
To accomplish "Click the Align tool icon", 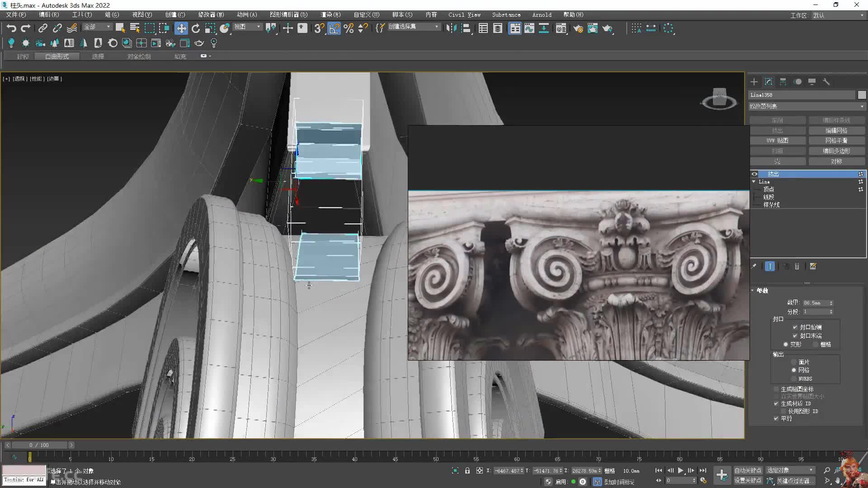I will point(466,28).
